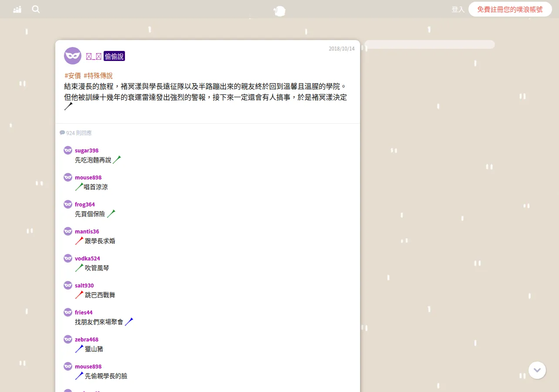
Task: Select the reply text 跟學長求婚
Action: (100, 241)
